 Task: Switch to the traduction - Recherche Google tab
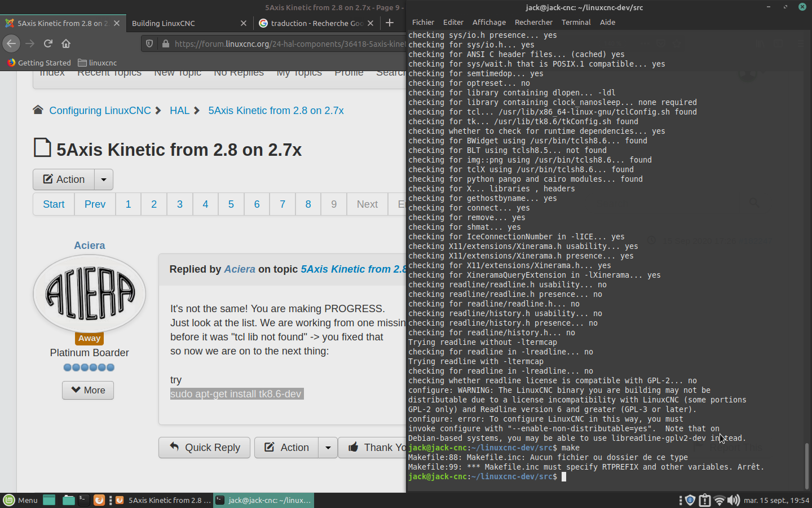coord(316,23)
